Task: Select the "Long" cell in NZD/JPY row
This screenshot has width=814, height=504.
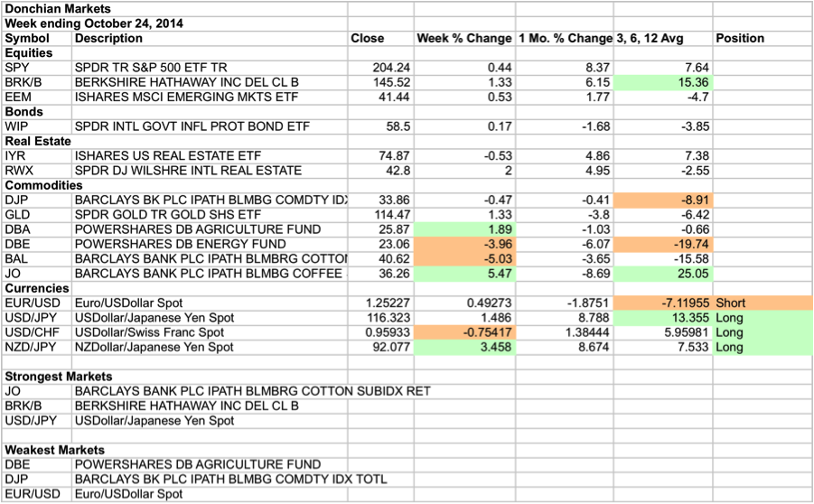Action: click(763, 347)
